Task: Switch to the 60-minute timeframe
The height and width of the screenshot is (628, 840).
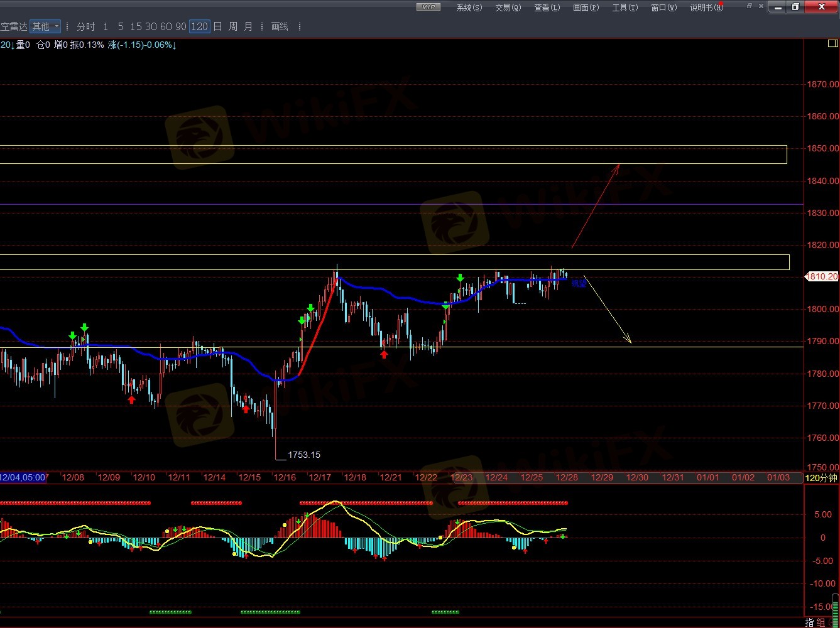Action: pyautogui.click(x=166, y=26)
